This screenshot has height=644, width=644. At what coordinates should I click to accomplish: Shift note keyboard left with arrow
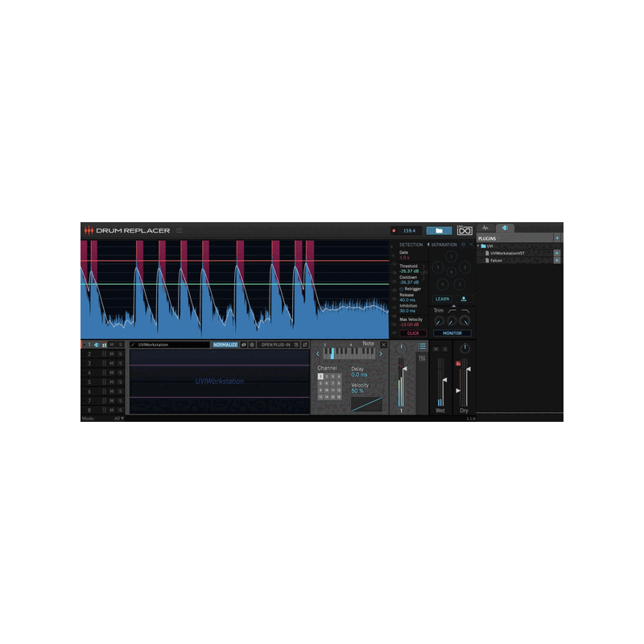click(x=317, y=353)
